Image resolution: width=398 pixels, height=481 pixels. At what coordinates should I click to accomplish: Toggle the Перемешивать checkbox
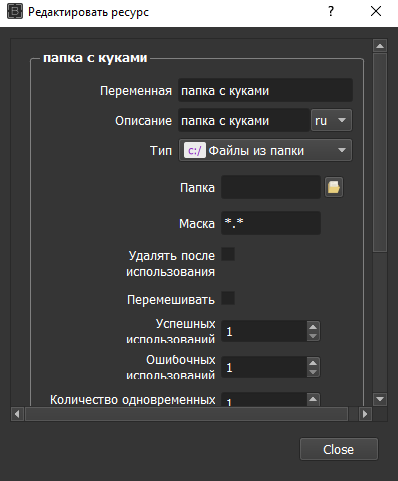pyautogui.click(x=228, y=298)
